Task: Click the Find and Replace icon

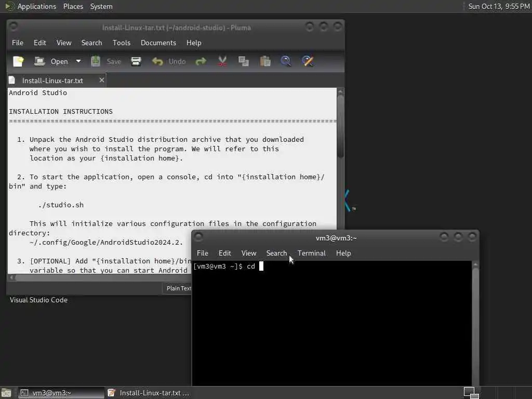Action: [x=308, y=61]
